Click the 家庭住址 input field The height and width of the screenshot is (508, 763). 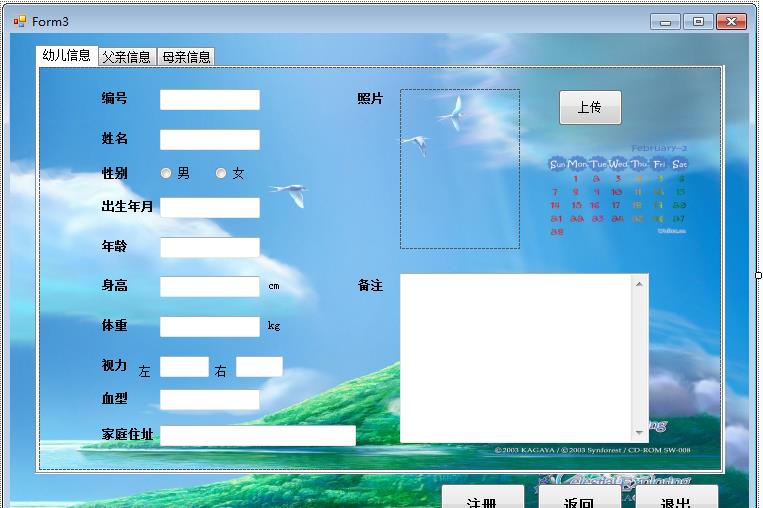coord(258,435)
